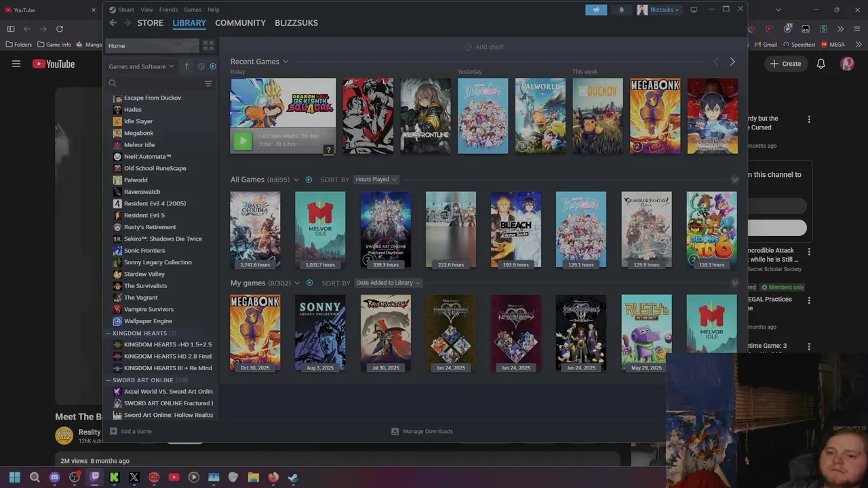Screen dimensions: 868x488
Task: Open Sonny Legacy Collection tile in My games
Action: pos(320,333)
